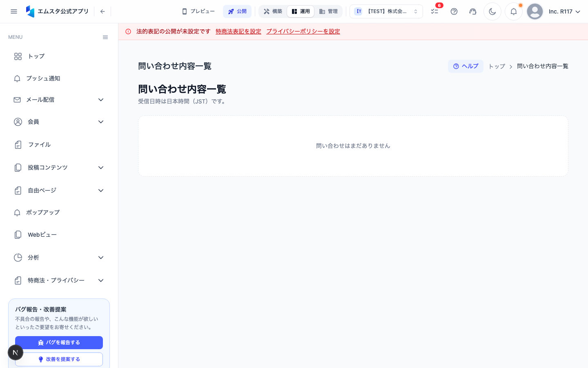Click the 改善を提案する button
Screen dimensions: 588x368
point(59,359)
